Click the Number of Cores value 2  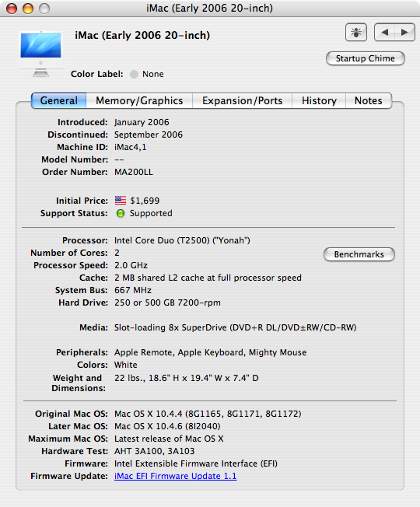pyautogui.click(x=117, y=253)
